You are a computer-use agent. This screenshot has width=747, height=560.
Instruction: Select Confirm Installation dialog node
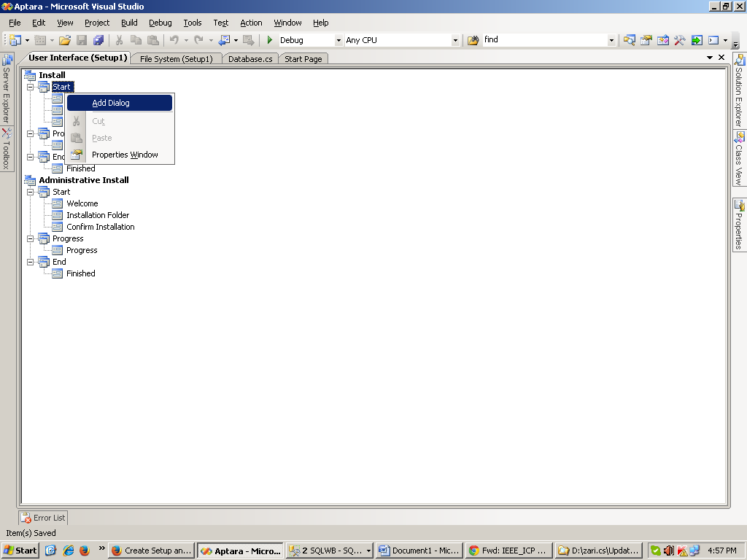[101, 227]
